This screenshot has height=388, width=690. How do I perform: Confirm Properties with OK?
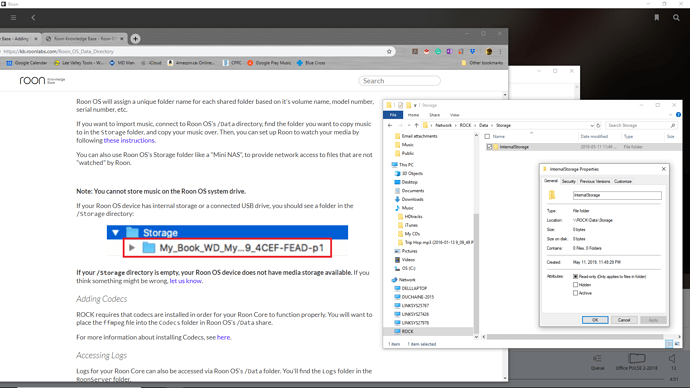595,320
